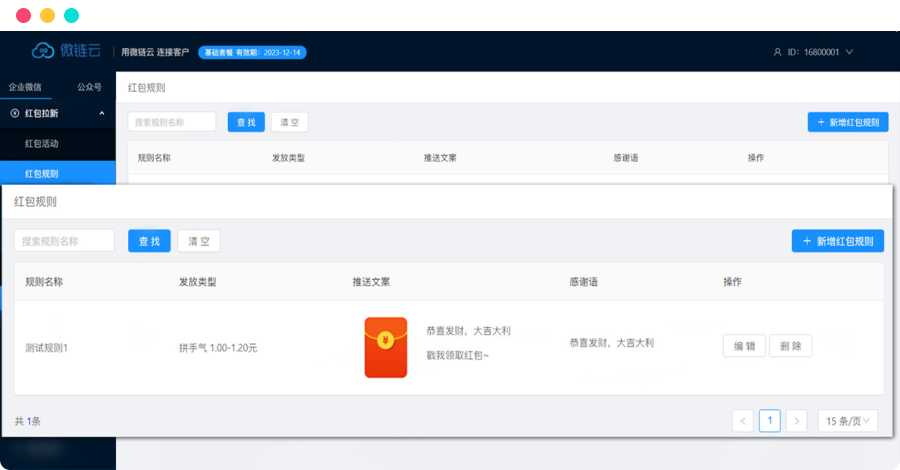
Task: Select page 1 in the pagination
Action: (769, 421)
